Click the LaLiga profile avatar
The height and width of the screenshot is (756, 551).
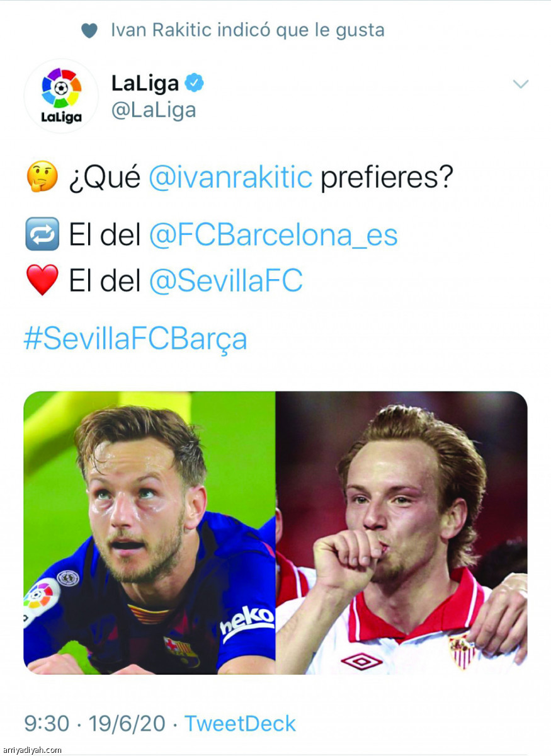61,96
